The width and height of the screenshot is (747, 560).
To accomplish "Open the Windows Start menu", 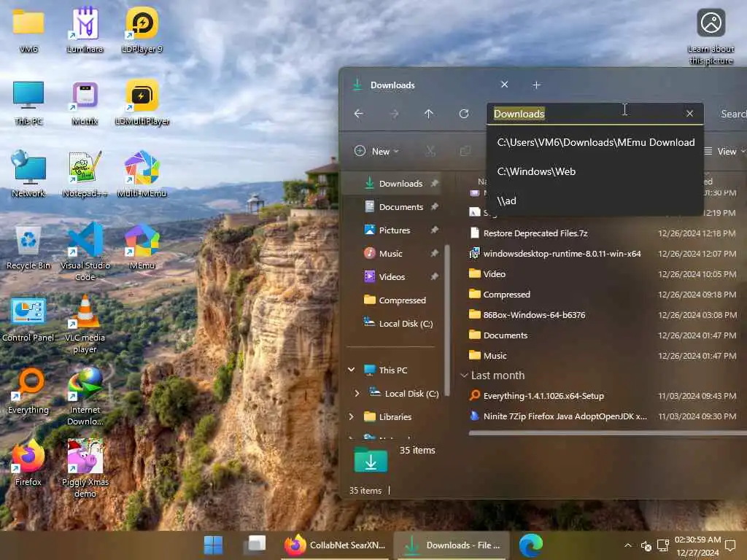I will pos(213,545).
